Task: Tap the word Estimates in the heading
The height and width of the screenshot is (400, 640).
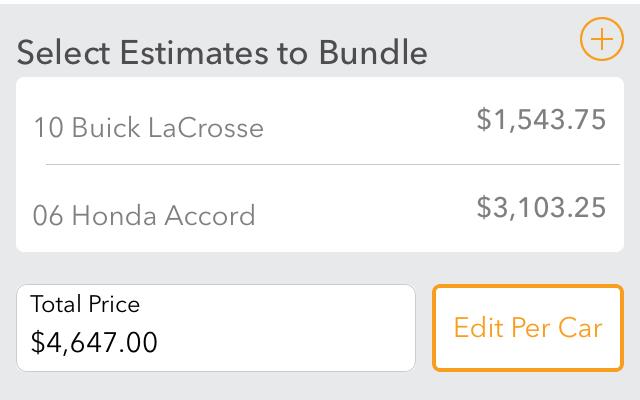Action: 194,53
